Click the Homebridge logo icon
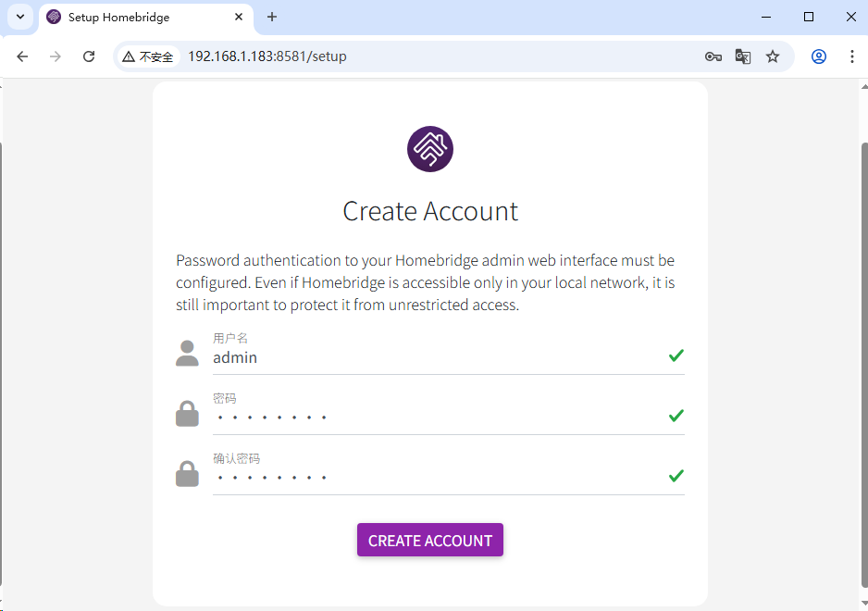Image resolution: width=868 pixels, height=611 pixels. [430, 149]
